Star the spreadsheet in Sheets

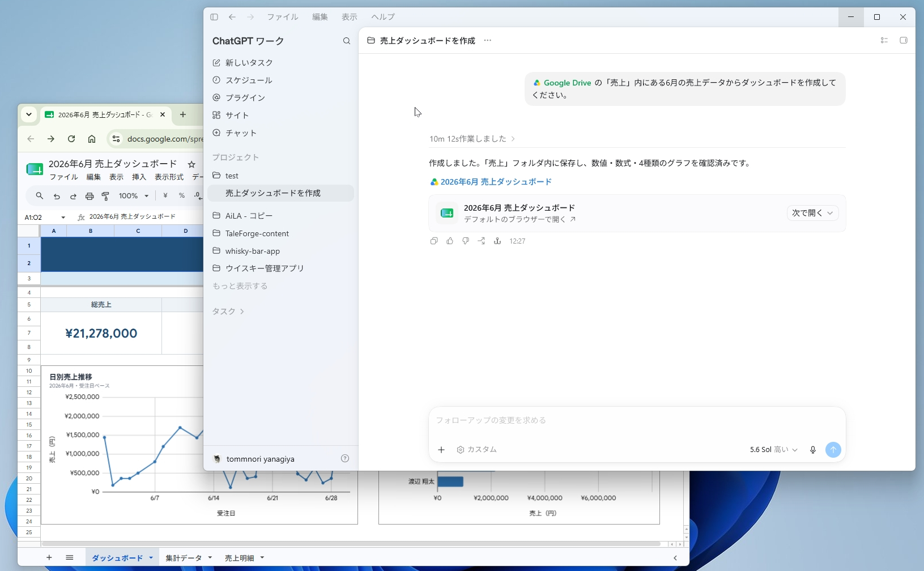click(191, 164)
